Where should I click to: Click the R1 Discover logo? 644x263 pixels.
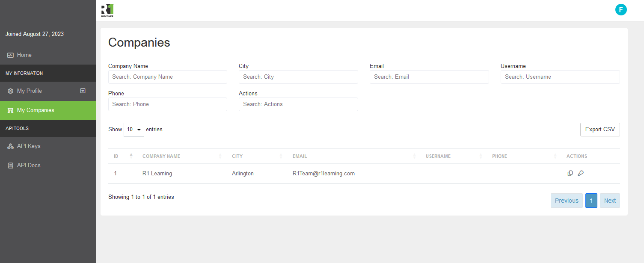(x=107, y=10)
